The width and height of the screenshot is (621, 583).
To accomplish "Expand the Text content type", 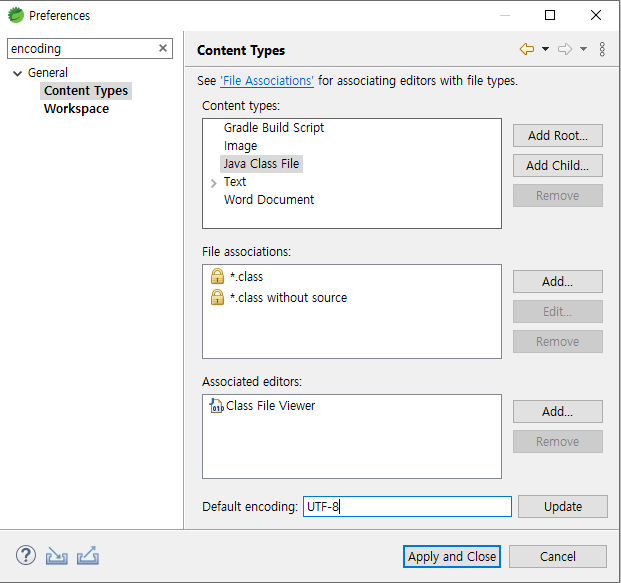I will coord(214,183).
